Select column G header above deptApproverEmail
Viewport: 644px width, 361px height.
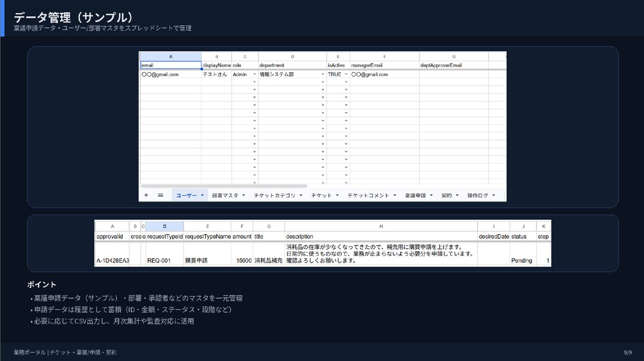pos(454,57)
